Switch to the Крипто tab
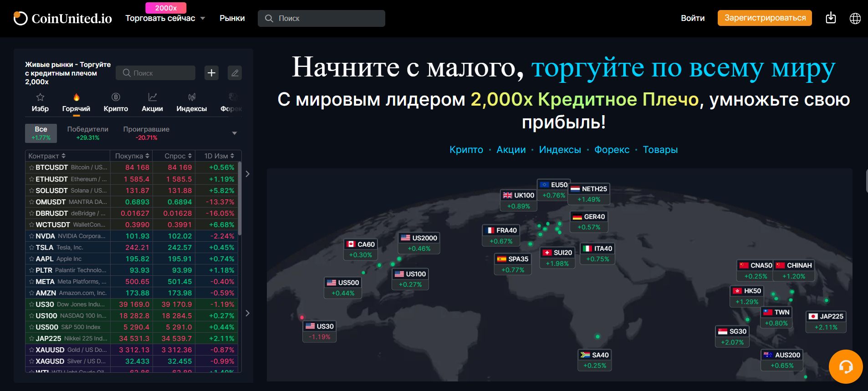868x391 pixels. [x=116, y=103]
